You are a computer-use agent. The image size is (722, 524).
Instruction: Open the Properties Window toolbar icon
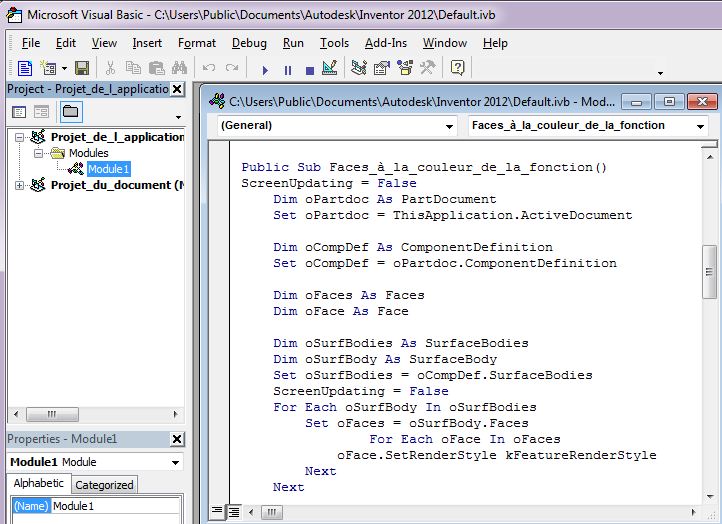click(x=382, y=69)
